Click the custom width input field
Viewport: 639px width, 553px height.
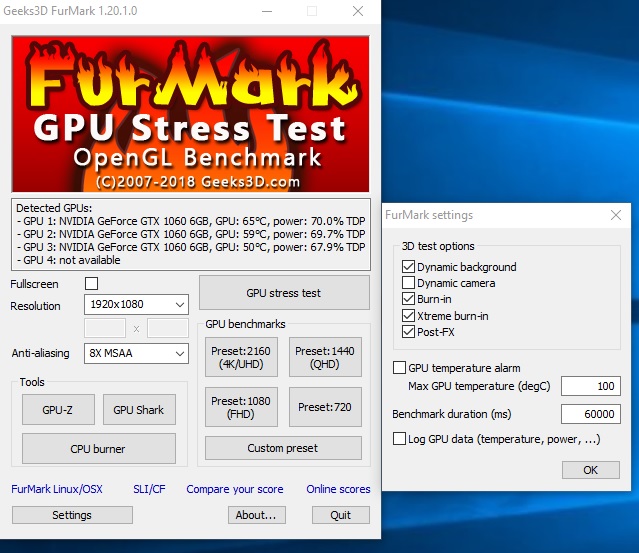105,328
